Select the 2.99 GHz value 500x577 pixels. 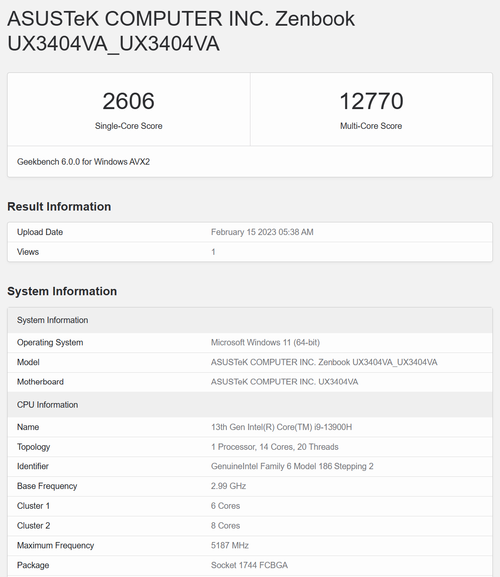228,486
